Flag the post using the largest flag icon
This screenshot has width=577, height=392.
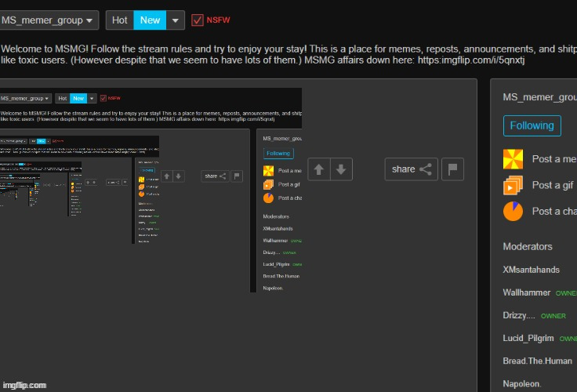pos(452,169)
